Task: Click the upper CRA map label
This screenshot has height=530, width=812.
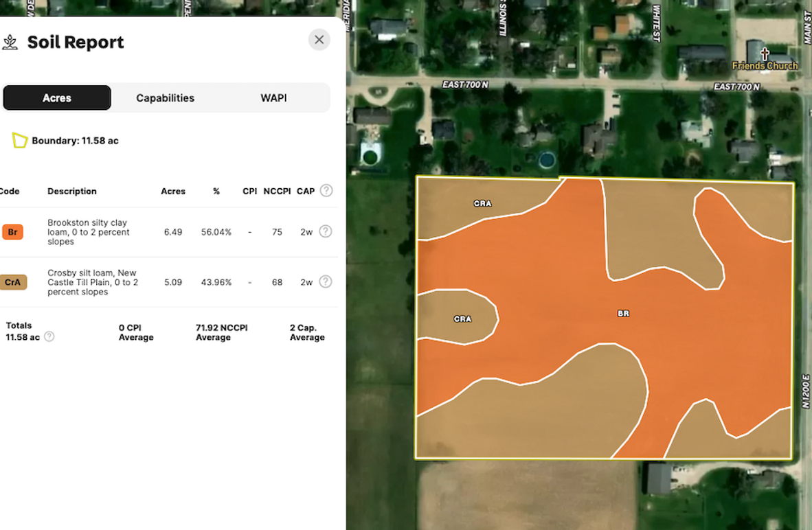Action: pyautogui.click(x=482, y=204)
